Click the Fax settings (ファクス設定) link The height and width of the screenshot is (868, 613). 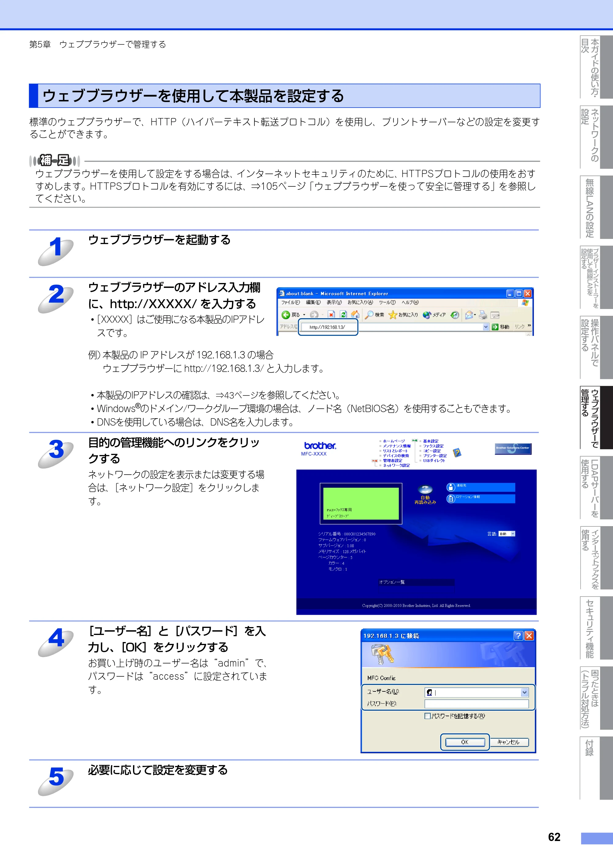433,446
